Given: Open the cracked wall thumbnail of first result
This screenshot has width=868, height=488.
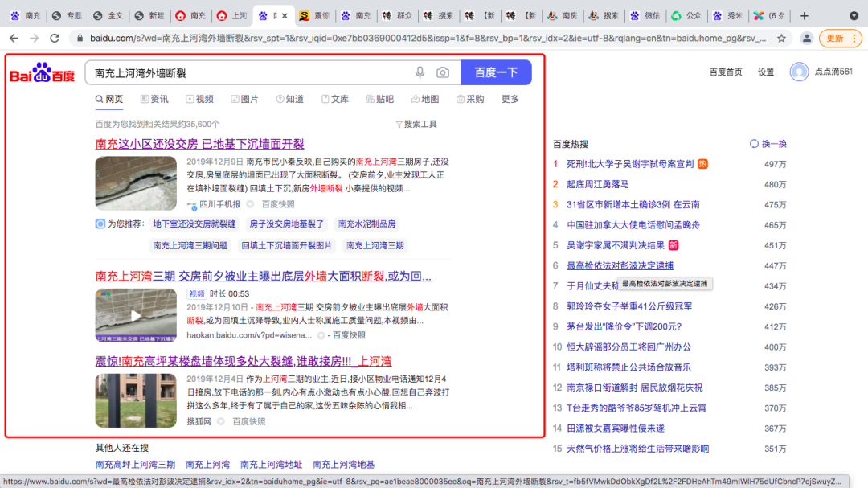Looking at the screenshot, I should click(136, 183).
